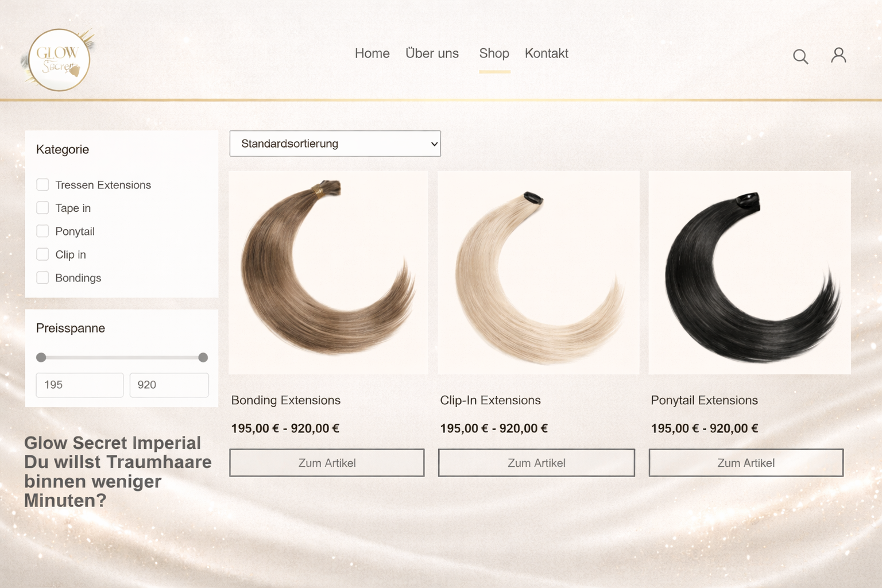Open Zum Artikel for Ponytail Extensions
The height and width of the screenshot is (588, 882).
(746, 463)
